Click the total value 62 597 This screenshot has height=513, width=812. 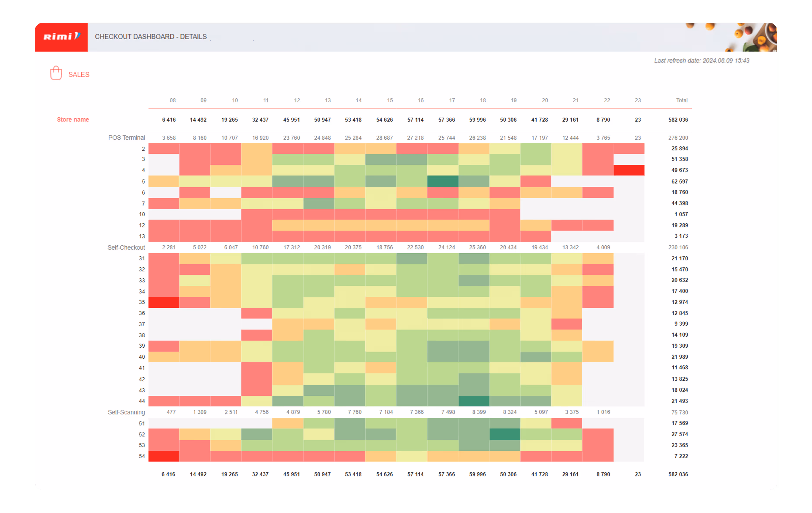[679, 181]
